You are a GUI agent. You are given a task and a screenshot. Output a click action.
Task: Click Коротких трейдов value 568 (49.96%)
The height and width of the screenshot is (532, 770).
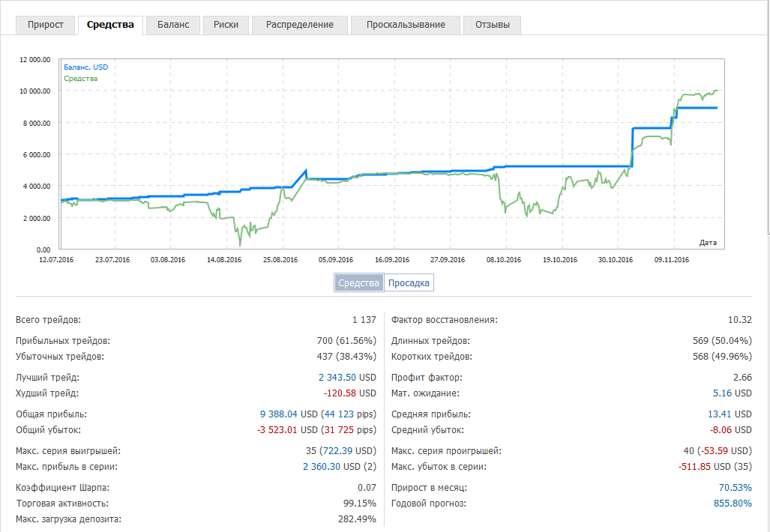click(722, 357)
